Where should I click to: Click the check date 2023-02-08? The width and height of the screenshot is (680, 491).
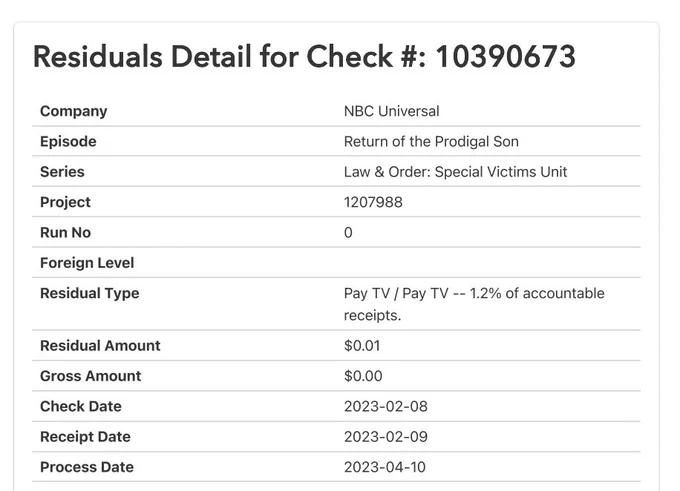[x=386, y=406]
